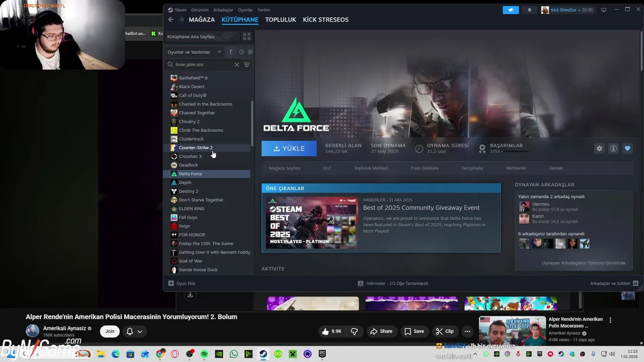The image size is (644, 362).
Task: Click the Delta Force info icon
Action: (613, 148)
